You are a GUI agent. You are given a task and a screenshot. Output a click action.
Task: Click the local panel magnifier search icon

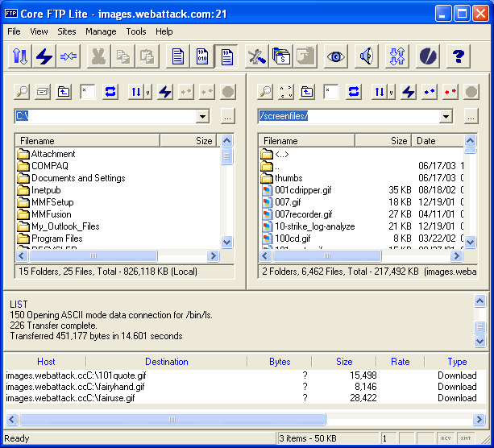pyautogui.click(x=22, y=92)
